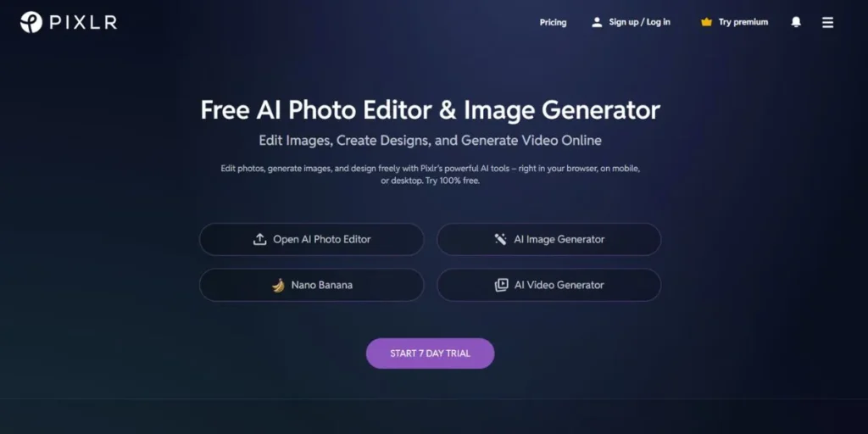The width and height of the screenshot is (868, 434).
Task: Start the 7 day trial
Action: 430,353
